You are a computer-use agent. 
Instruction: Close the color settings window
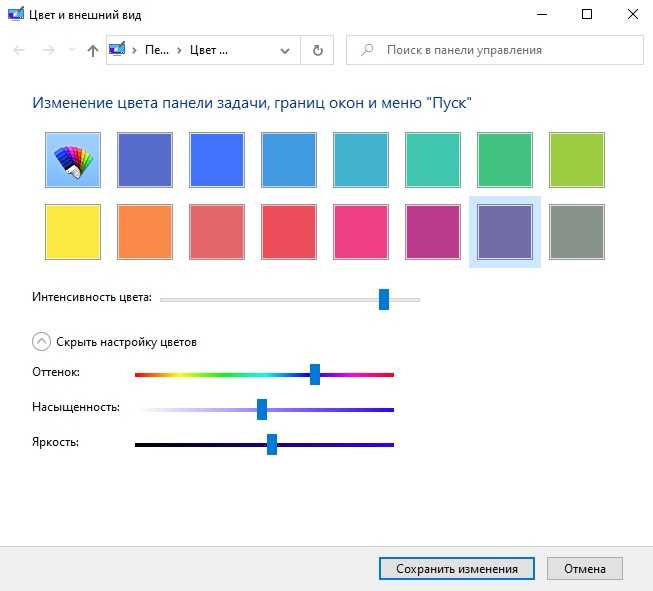pos(633,14)
